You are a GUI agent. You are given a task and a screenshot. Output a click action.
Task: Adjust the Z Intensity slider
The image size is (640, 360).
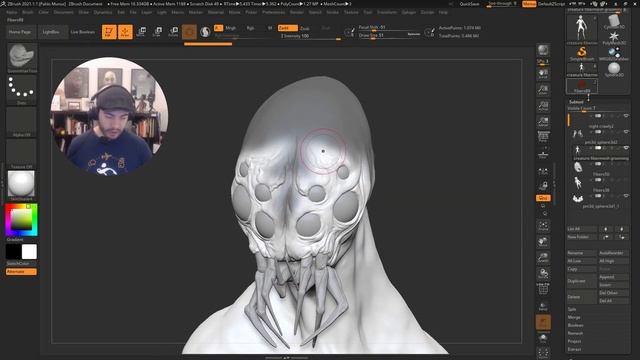click(x=310, y=36)
